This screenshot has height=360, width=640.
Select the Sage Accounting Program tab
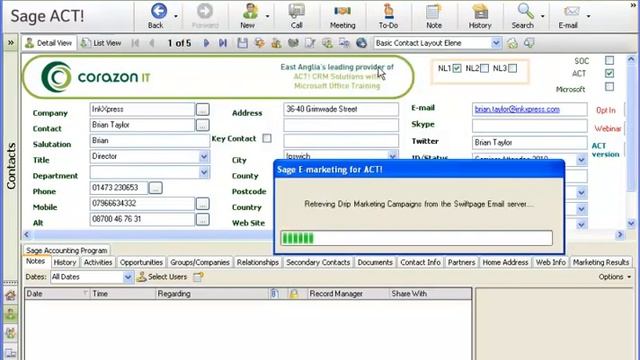pos(67,250)
